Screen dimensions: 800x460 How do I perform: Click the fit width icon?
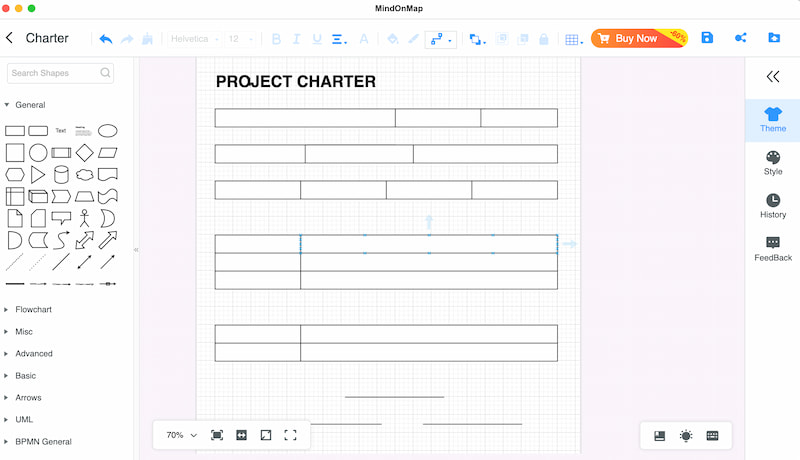tap(241, 435)
